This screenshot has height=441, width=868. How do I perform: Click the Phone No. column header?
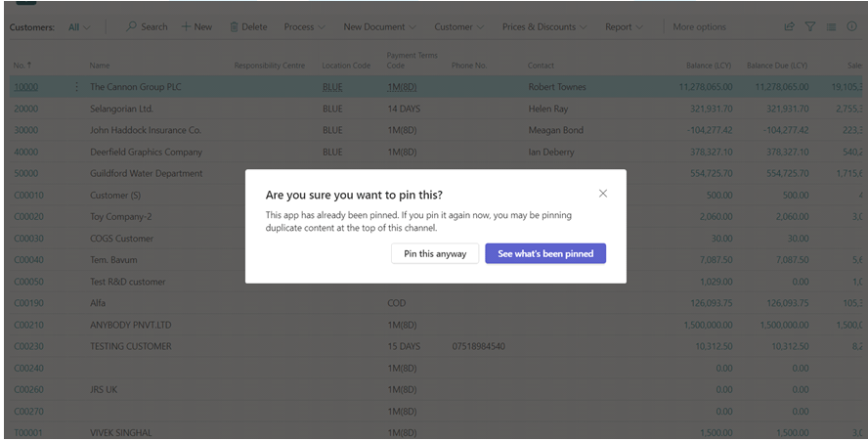coord(469,66)
